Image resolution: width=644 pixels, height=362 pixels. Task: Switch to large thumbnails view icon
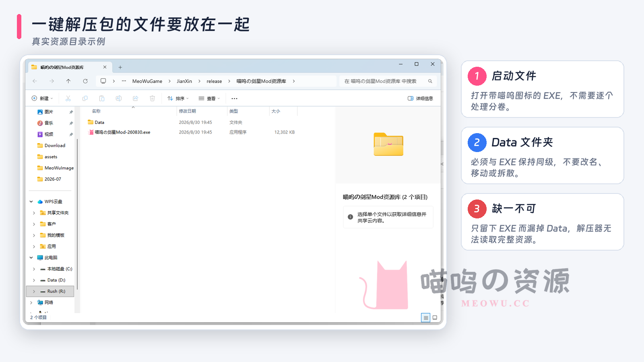pos(435,318)
